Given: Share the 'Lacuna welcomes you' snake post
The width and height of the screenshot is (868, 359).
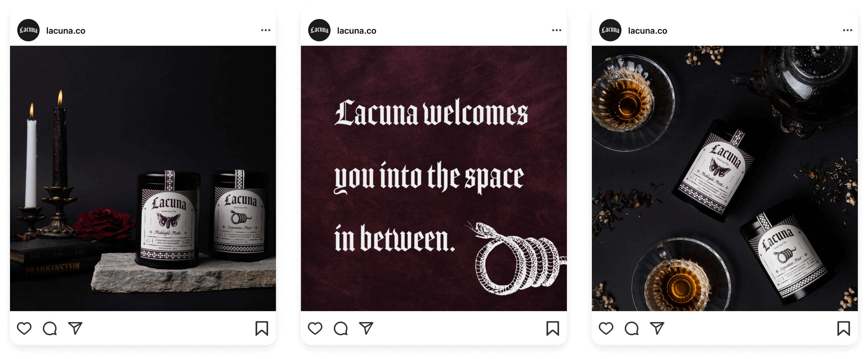Looking at the screenshot, I should click(366, 328).
